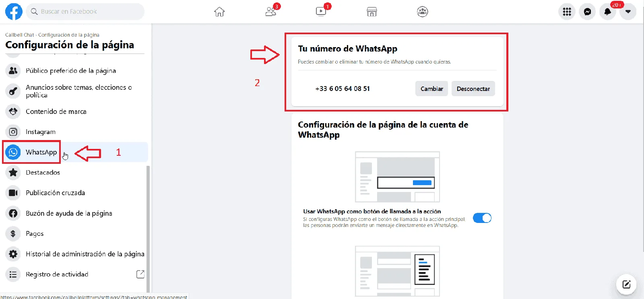Click the new message compose icon
The image size is (644, 299).
point(626,285)
